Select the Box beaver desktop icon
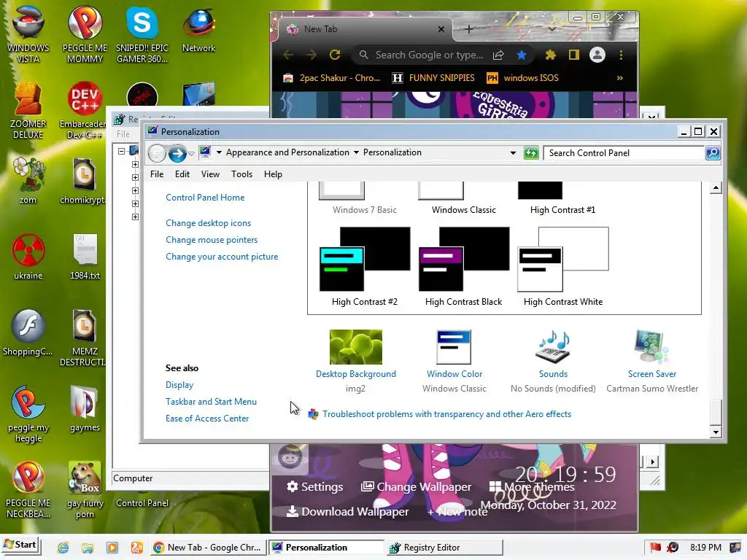 coord(85,489)
